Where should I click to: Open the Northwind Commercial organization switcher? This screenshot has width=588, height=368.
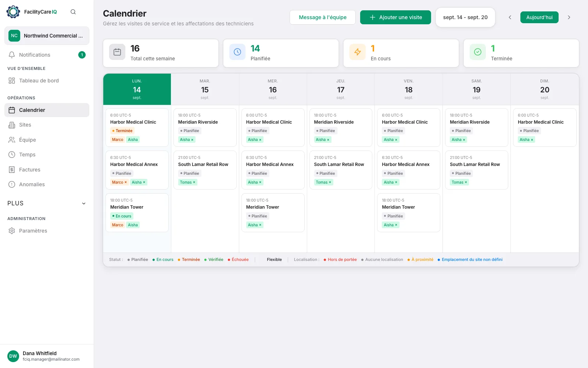(47, 36)
